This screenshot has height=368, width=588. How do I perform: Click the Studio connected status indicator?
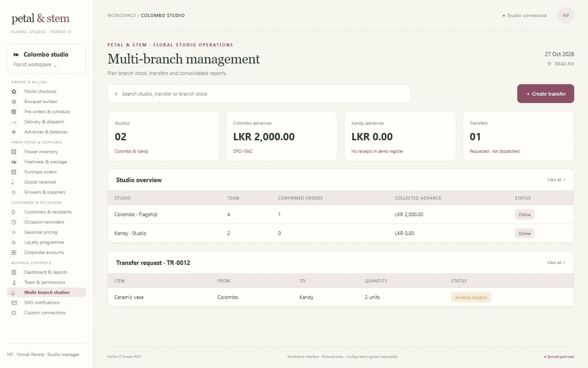[525, 16]
